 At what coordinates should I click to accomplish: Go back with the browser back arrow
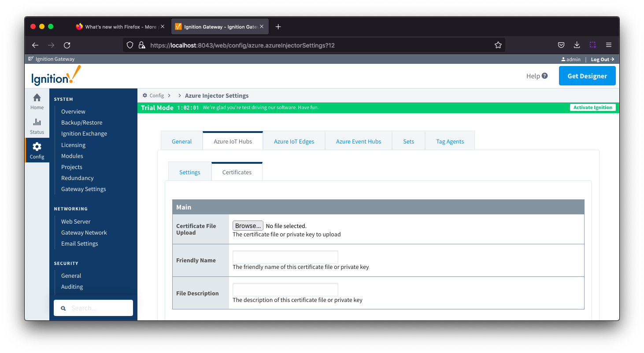[x=35, y=45]
